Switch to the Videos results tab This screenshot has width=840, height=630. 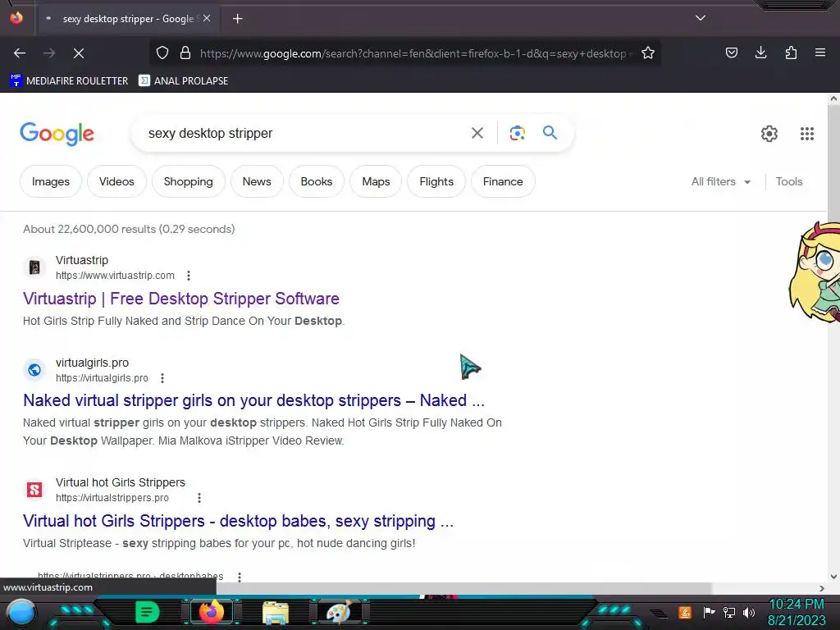pos(116,181)
